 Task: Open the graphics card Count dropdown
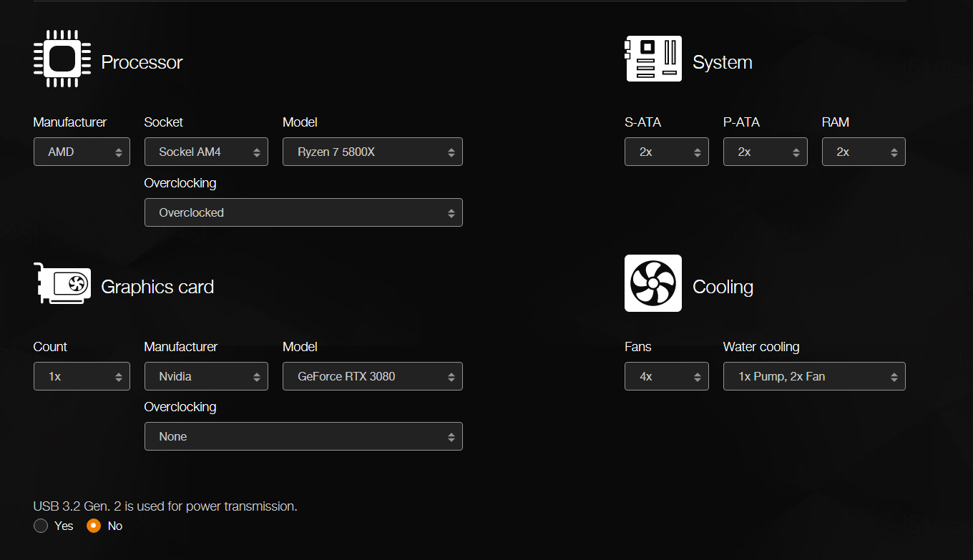point(82,376)
